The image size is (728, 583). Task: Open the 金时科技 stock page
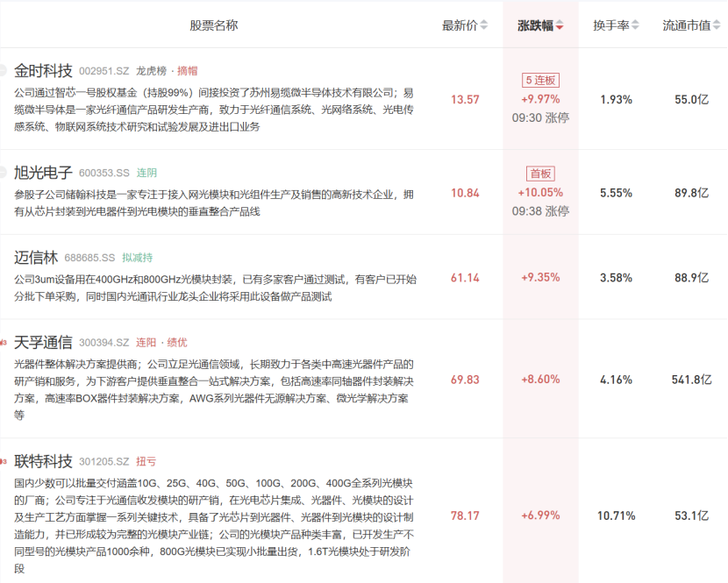(x=43, y=70)
